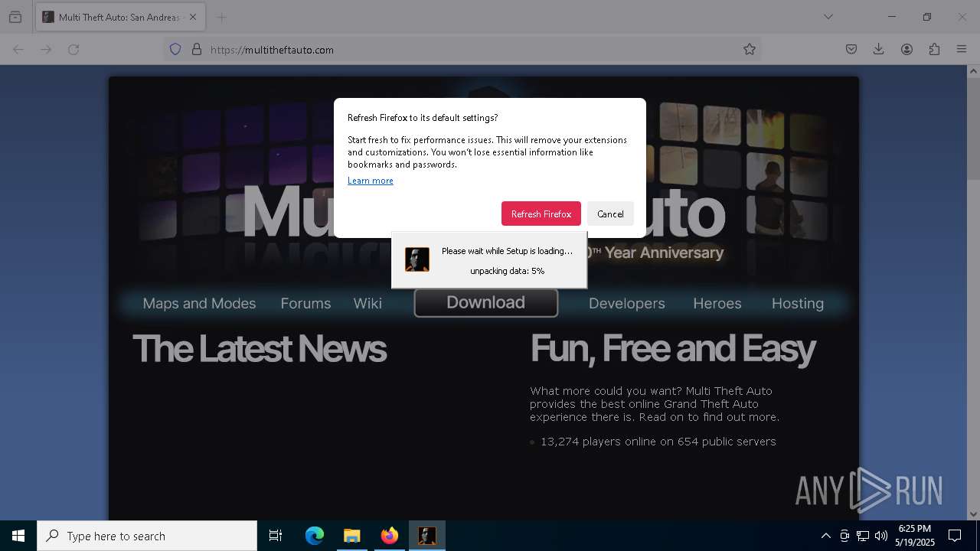
Task: Expand the list all tabs chevron
Action: coord(828,17)
